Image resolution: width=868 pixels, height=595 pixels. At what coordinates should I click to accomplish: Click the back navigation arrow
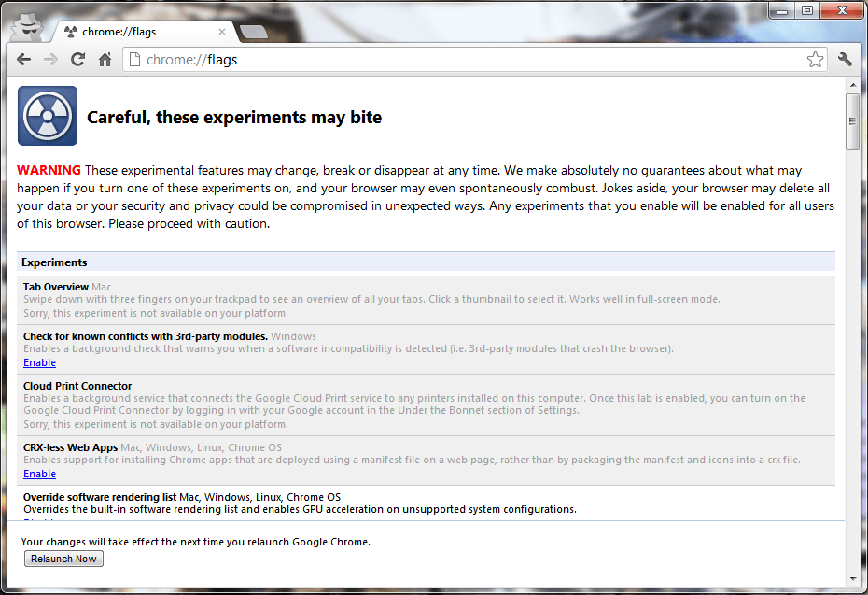click(x=23, y=58)
